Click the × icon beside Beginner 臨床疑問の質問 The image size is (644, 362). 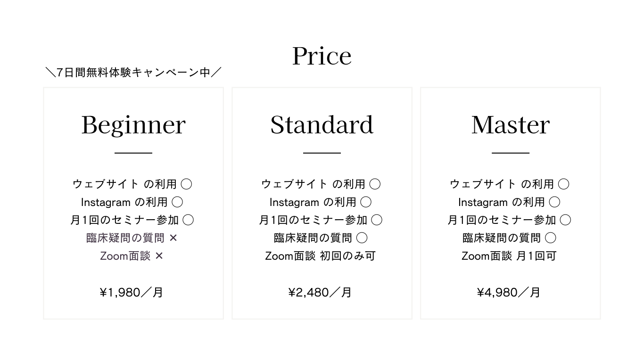pos(173,238)
